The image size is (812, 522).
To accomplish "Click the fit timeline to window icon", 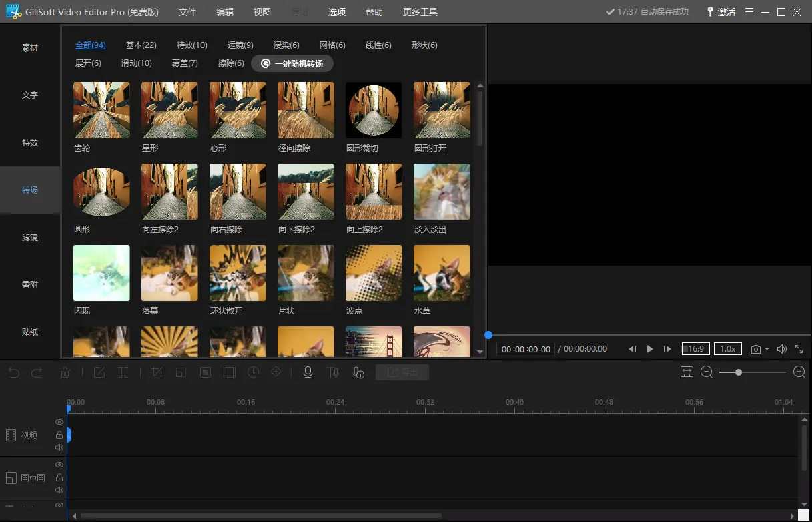I will coord(687,372).
